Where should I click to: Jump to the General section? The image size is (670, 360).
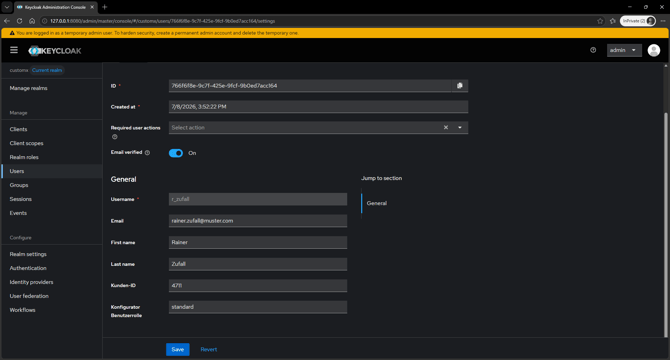[x=377, y=203]
